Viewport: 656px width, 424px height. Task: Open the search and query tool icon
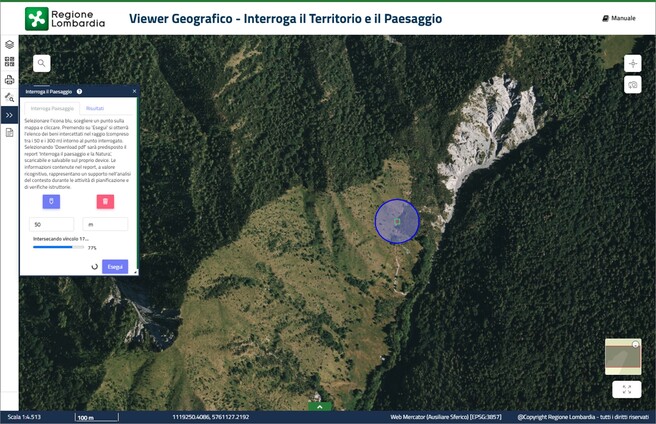click(x=9, y=98)
